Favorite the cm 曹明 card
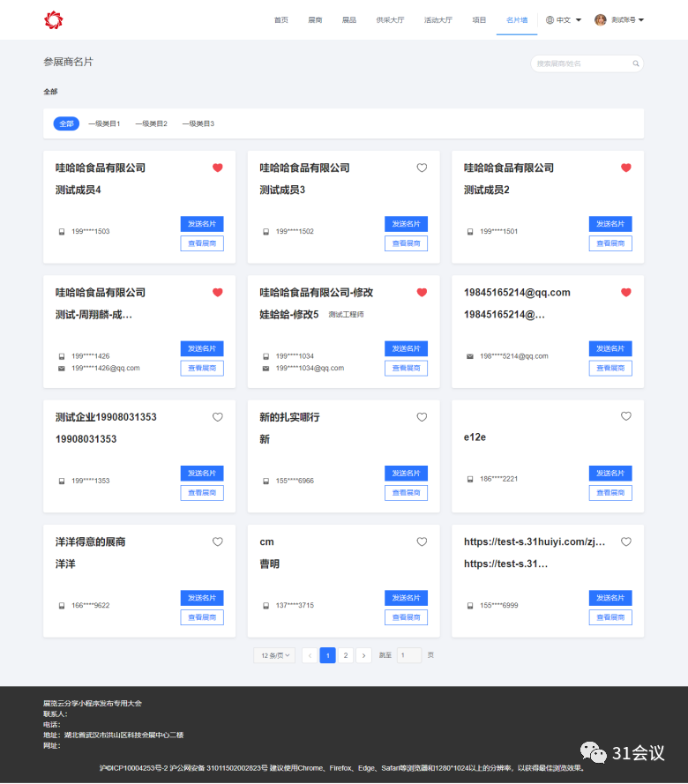Image resolution: width=688 pixels, height=784 pixels. [422, 541]
